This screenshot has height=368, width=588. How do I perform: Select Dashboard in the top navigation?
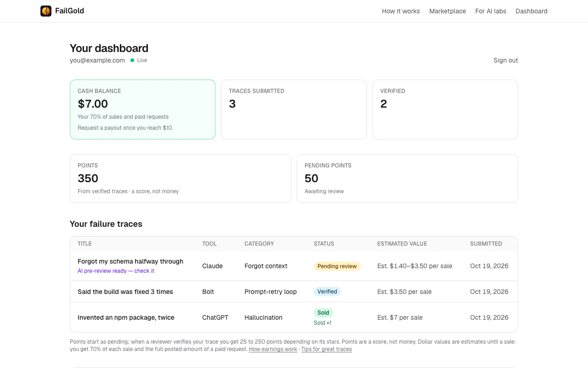click(x=531, y=11)
